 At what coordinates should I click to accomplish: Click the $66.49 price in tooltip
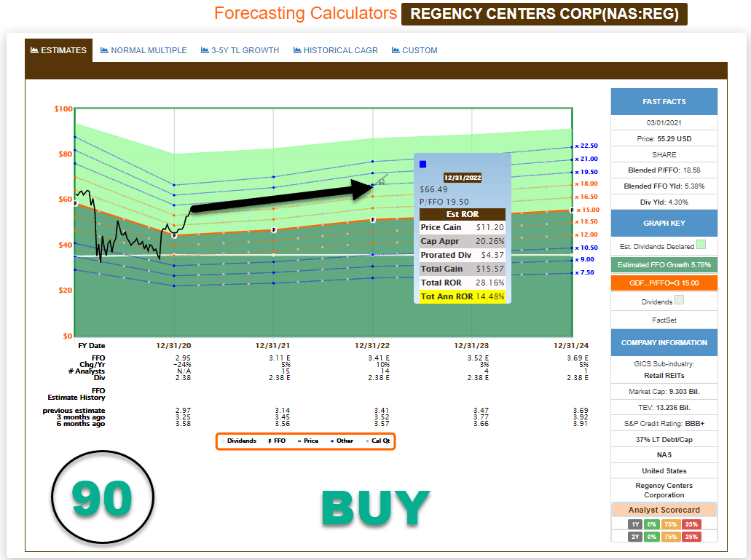(x=433, y=189)
